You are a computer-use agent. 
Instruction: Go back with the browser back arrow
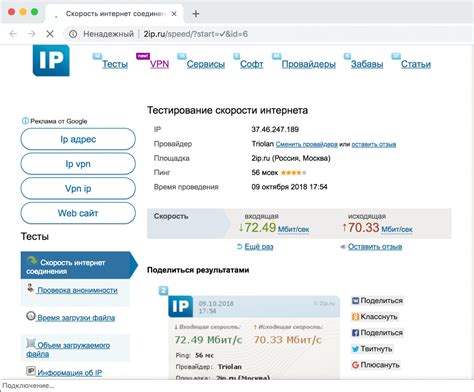point(13,34)
